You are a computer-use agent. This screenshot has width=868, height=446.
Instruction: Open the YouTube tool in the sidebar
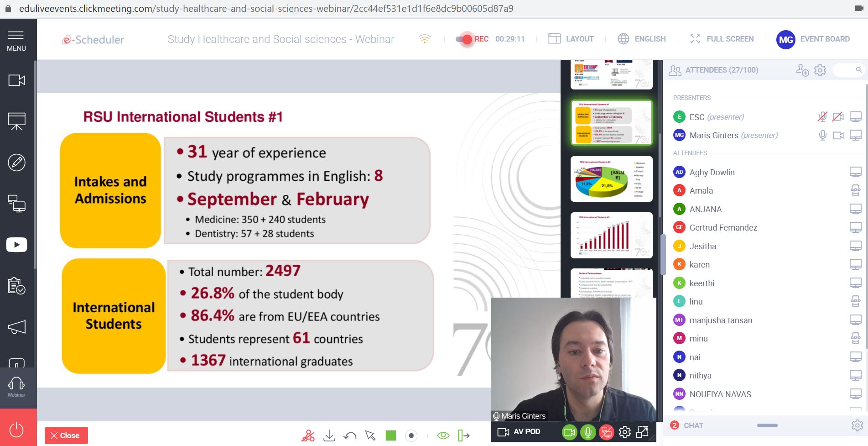tap(16, 245)
